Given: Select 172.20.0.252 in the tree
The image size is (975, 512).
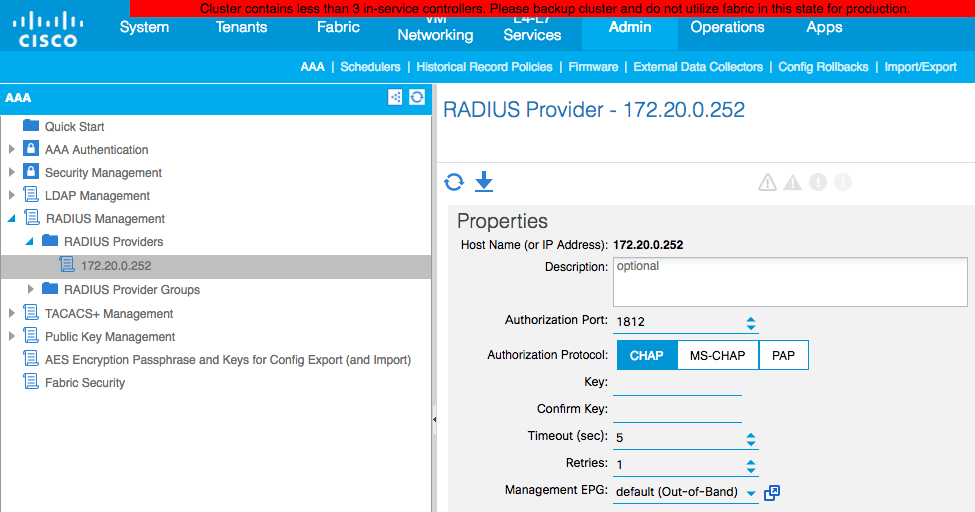Looking at the screenshot, I should tap(216, 266).
